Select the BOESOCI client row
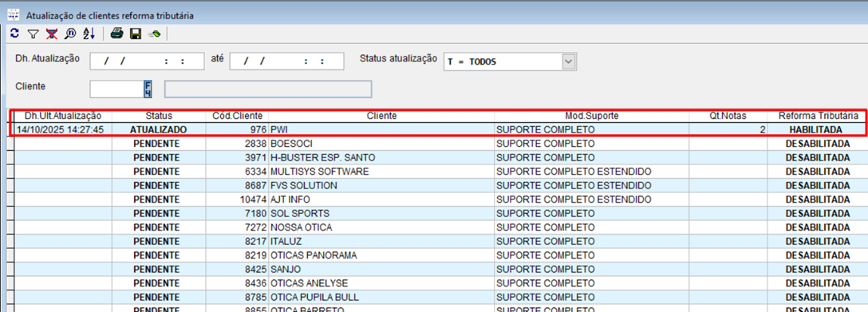Screen dimensions: 868x312 (382, 144)
